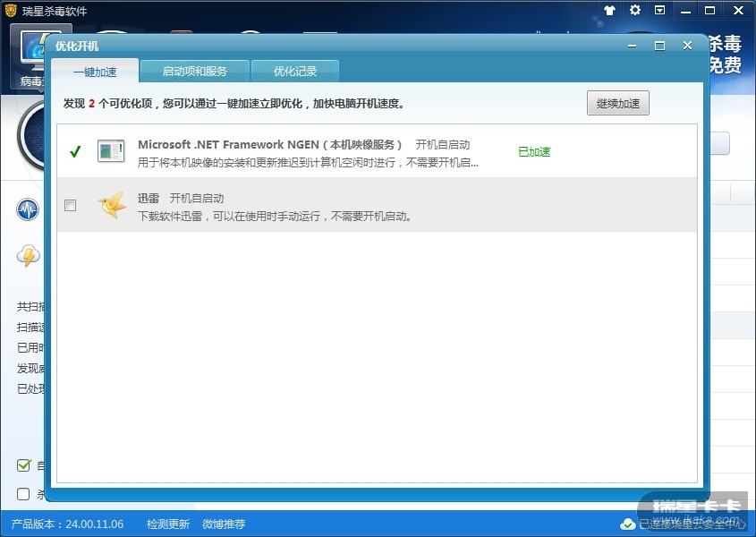Click the 微博推荐 link in status bar
The width and height of the screenshot is (756, 537).
pyautogui.click(x=224, y=524)
